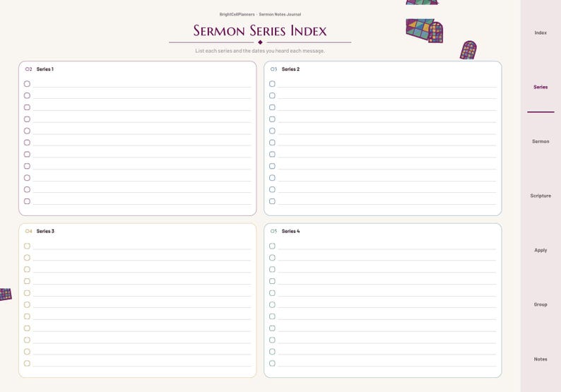561x392 pixels.
Task: Jump to the Group tab
Action: (x=541, y=304)
